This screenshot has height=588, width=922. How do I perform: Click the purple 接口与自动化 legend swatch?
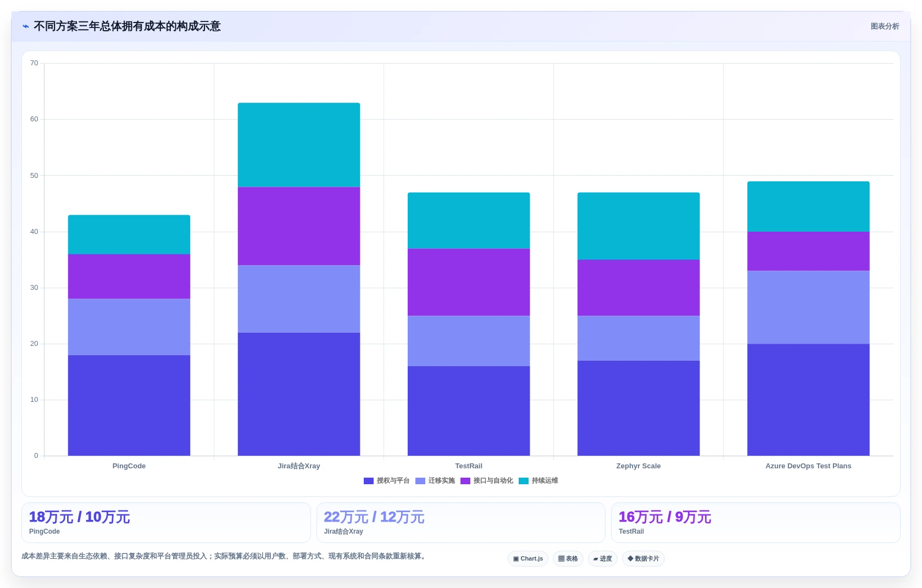point(465,481)
